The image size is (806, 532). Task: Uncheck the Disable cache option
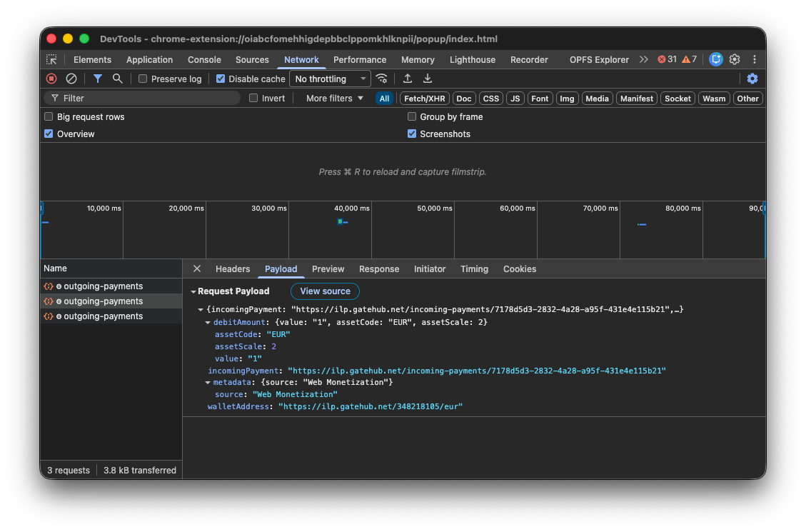pos(220,79)
